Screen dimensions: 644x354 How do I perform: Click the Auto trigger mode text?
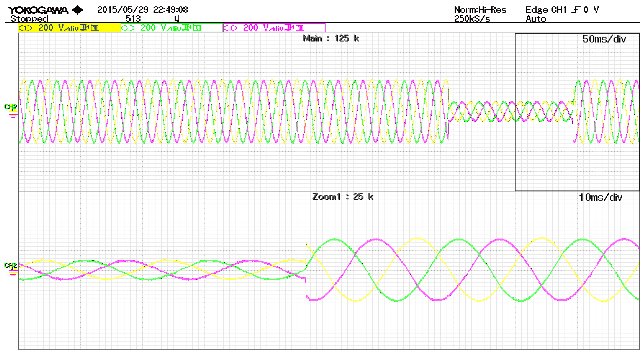point(536,19)
